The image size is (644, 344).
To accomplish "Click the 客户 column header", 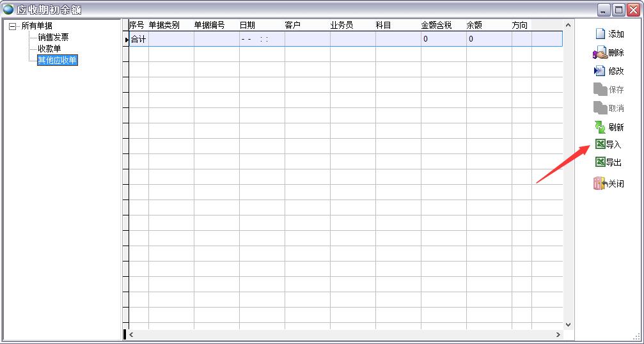I will 293,25.
